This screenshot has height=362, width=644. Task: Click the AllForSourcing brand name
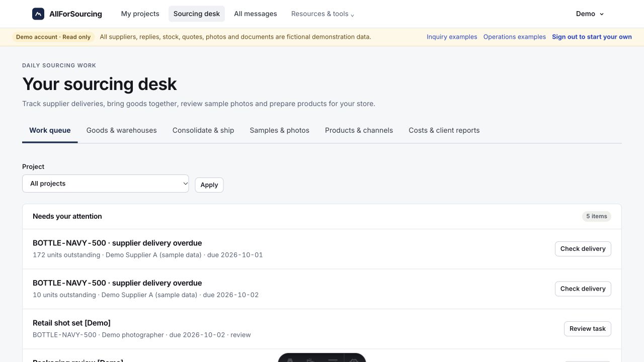coord(75,14)
